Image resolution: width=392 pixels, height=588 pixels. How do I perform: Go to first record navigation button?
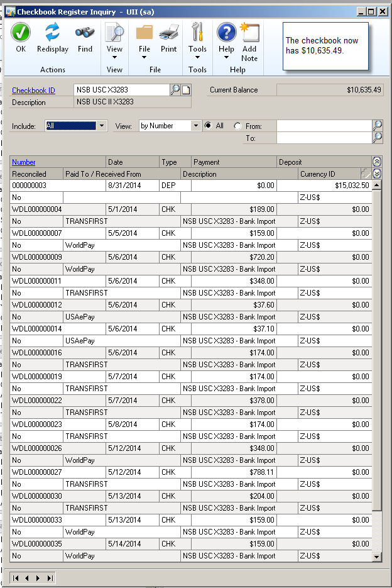tap(15, 578)
